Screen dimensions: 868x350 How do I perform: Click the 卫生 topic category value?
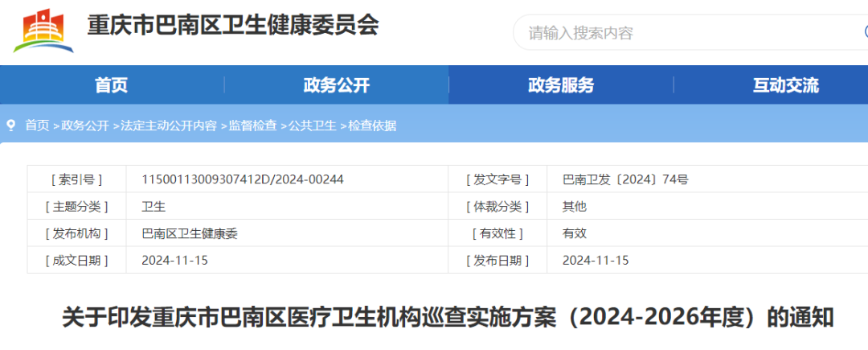pyautogui.click(x=154, y=207)
